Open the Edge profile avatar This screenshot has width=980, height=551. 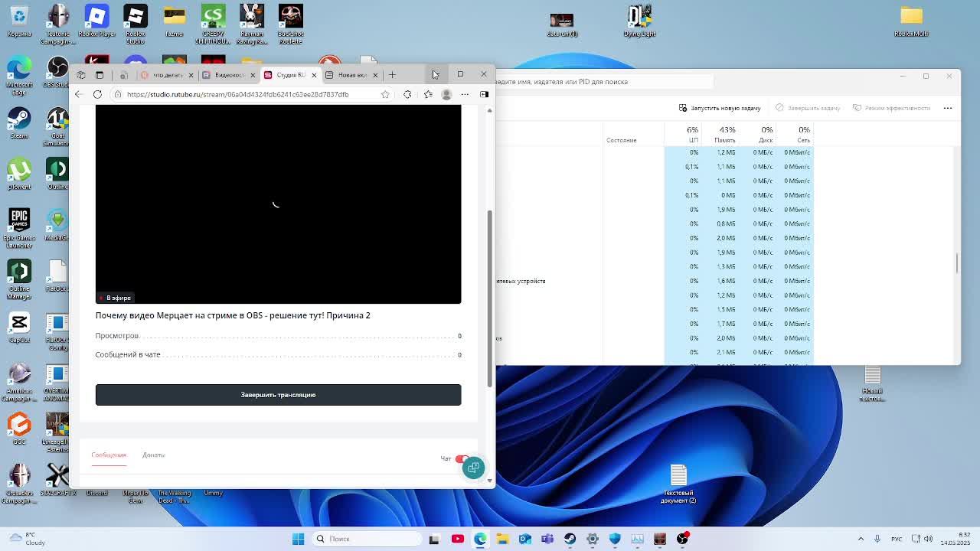tap(446, 94)
